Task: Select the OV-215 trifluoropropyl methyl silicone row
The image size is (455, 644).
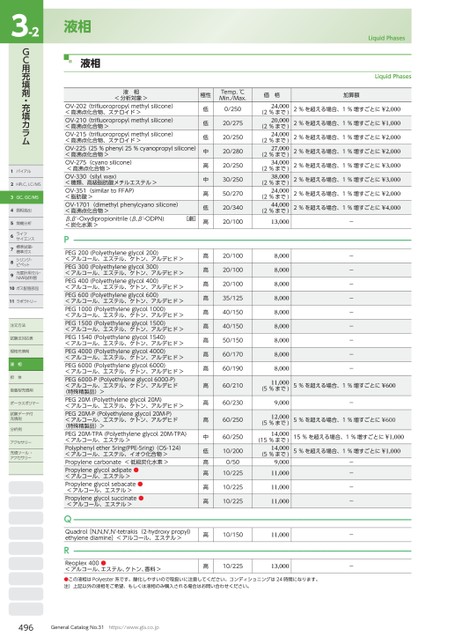Action: (237, 137)
